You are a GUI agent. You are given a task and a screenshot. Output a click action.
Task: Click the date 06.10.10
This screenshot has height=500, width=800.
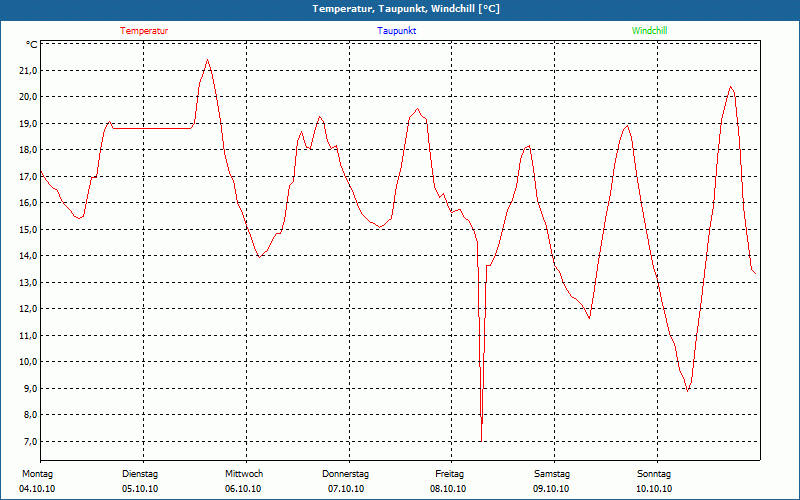[243, 489]
